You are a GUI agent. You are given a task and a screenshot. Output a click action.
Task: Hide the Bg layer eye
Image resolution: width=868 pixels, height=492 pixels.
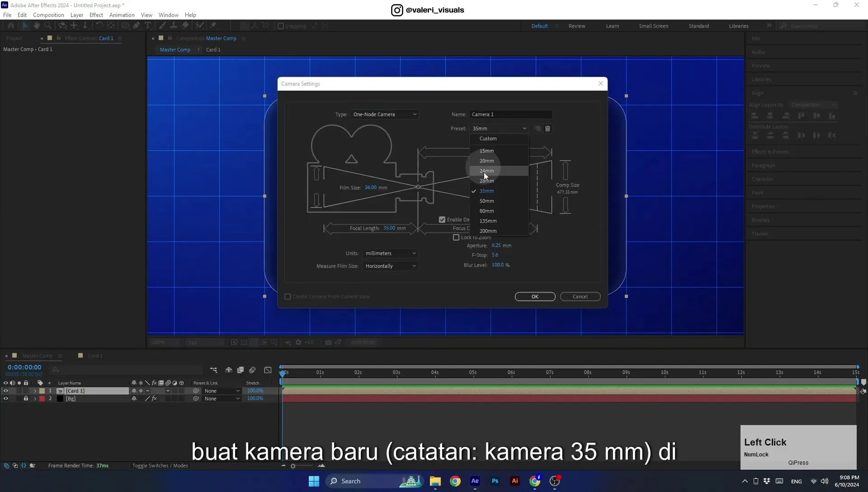coord(6,398)
